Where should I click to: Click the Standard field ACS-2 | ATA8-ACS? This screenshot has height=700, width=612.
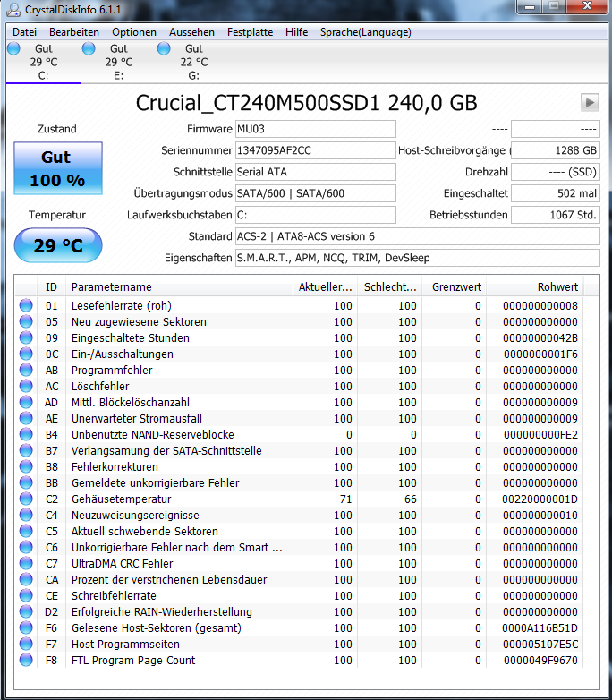(417, 236)
